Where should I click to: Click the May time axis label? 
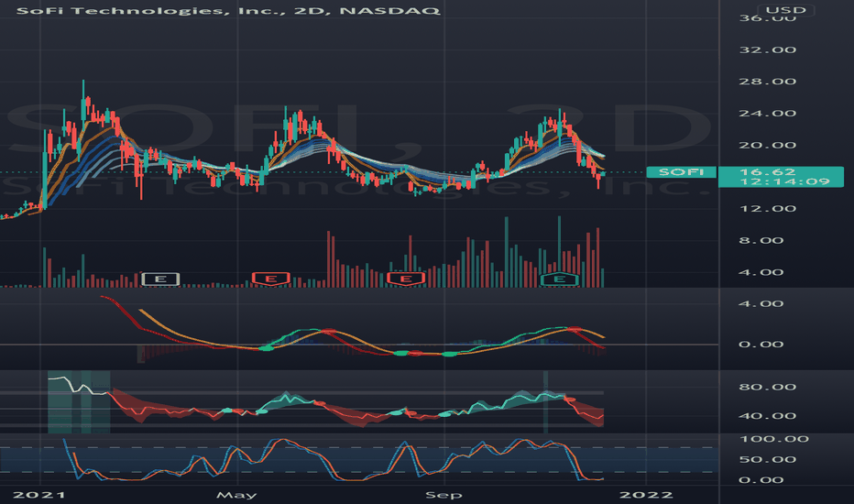click(x=236, y=495)
